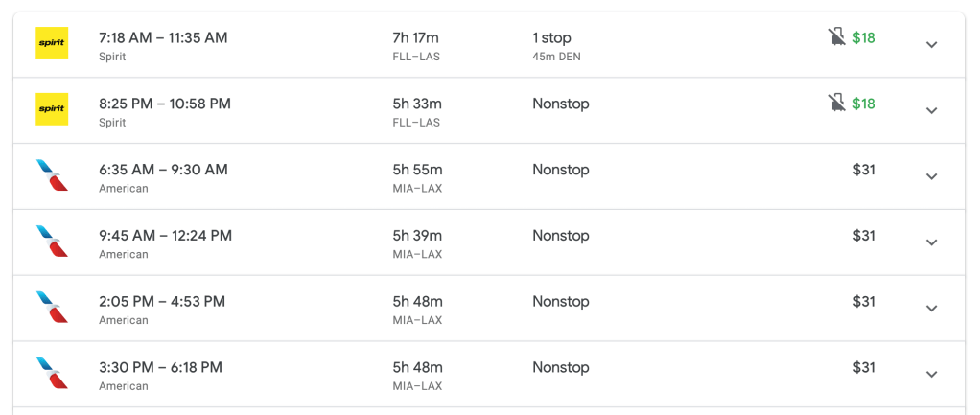Expand the 3:30 PM American flight row
The height and width of the screenshot is (415, 980).
[x=931, y=375]
